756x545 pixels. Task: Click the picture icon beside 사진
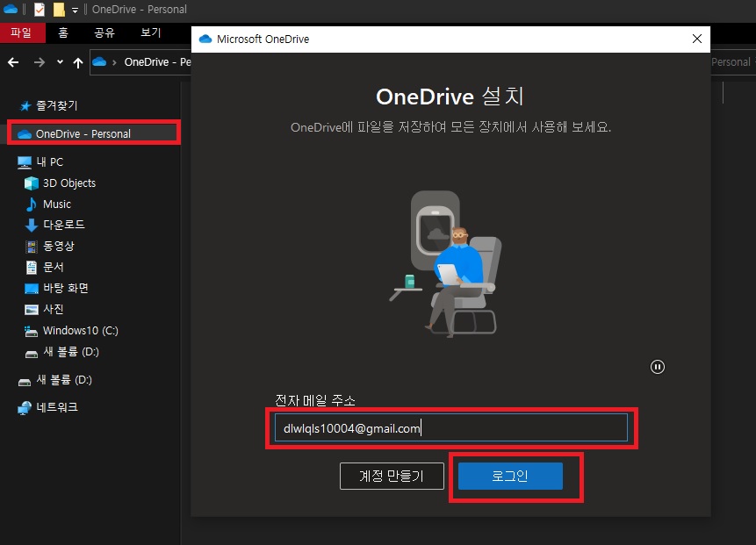32,310
